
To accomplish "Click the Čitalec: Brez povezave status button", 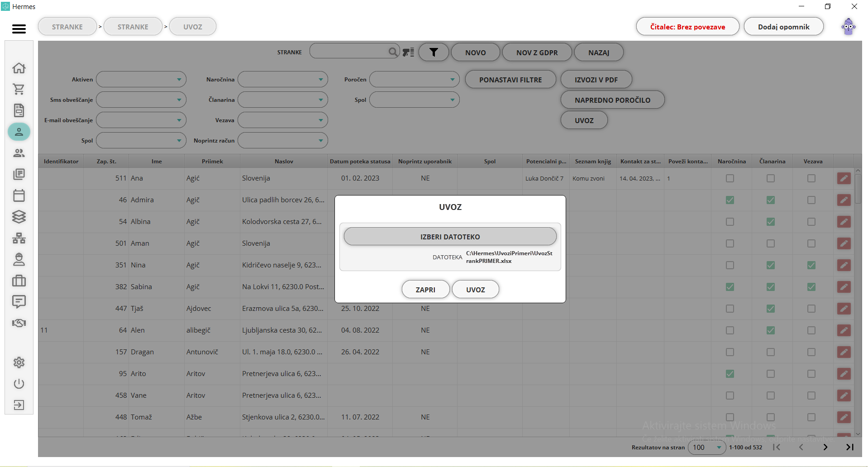I will point(688,27).
